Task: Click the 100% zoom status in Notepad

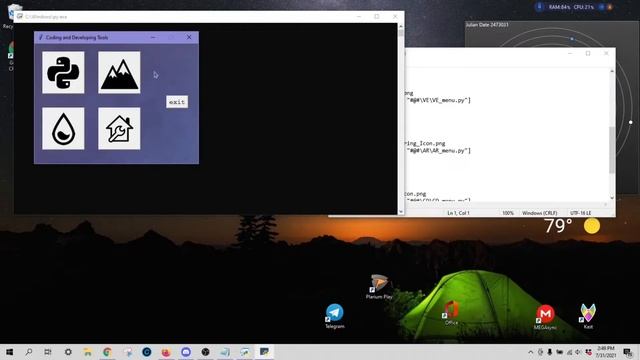Action: (x=508, y=213)
